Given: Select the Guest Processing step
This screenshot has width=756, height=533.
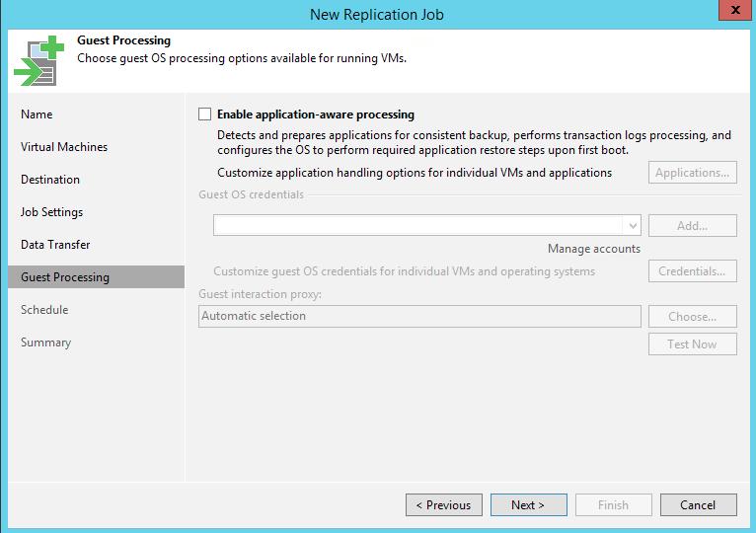Looking at the screenshot, I should click(97, 277).
